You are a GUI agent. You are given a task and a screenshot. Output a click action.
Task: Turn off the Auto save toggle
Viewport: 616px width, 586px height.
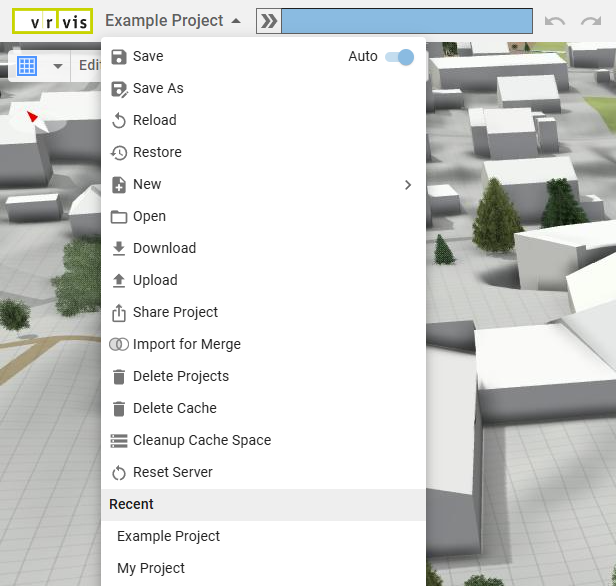point(399,57)
